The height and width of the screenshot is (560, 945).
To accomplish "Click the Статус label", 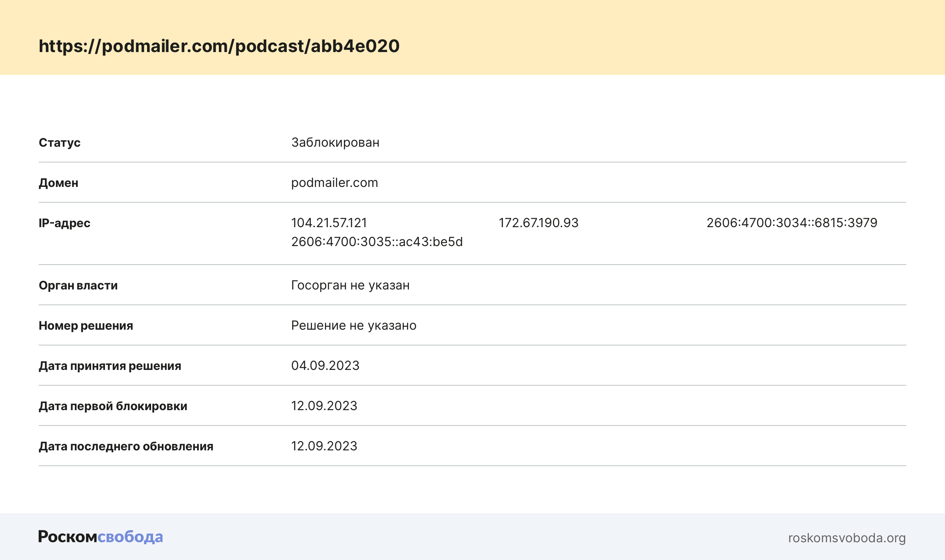I will click(x=60, y=142).
